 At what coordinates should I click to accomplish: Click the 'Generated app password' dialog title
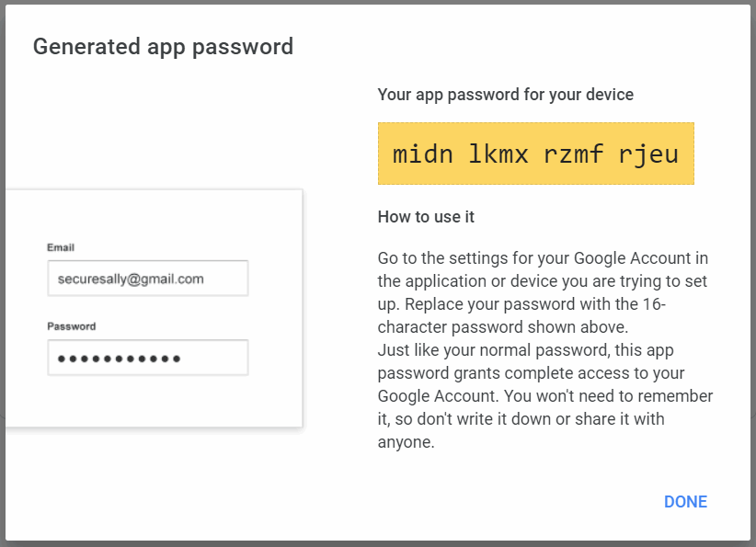[163, 47]
